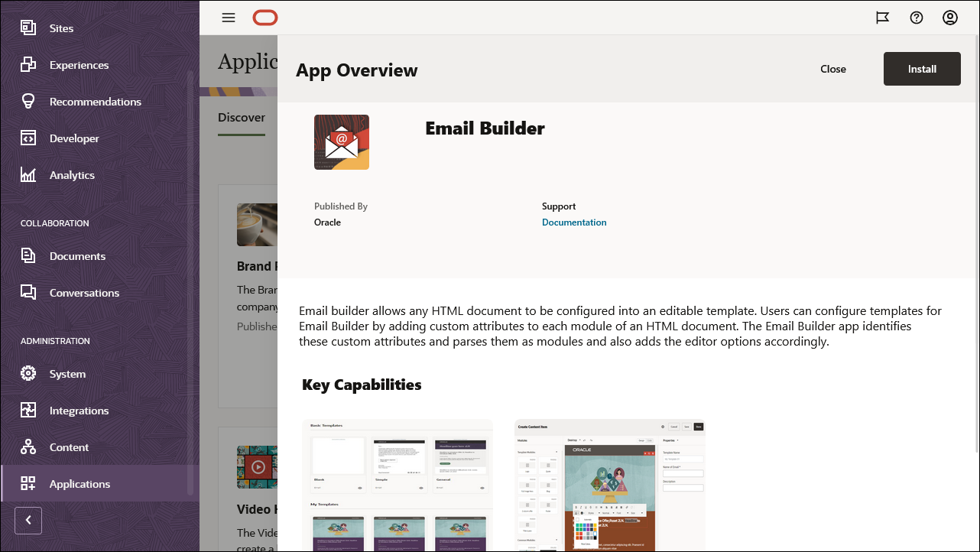Open the user account menu
980x552 pixels.
point(950,17)
